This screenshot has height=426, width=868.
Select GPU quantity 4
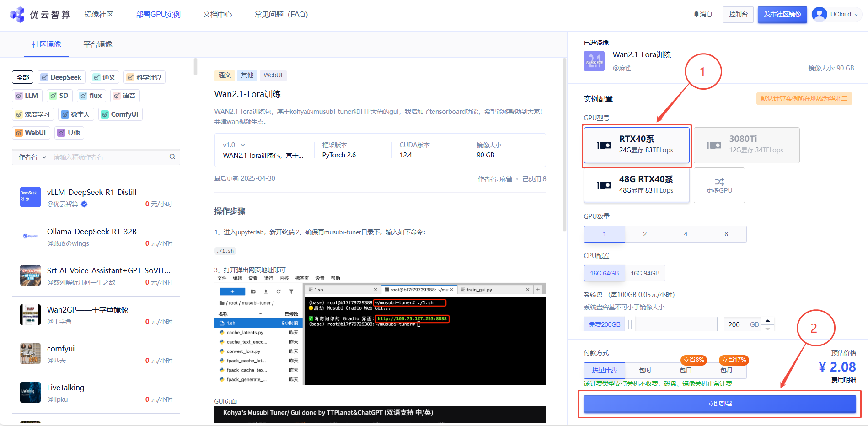pos(686,234)
